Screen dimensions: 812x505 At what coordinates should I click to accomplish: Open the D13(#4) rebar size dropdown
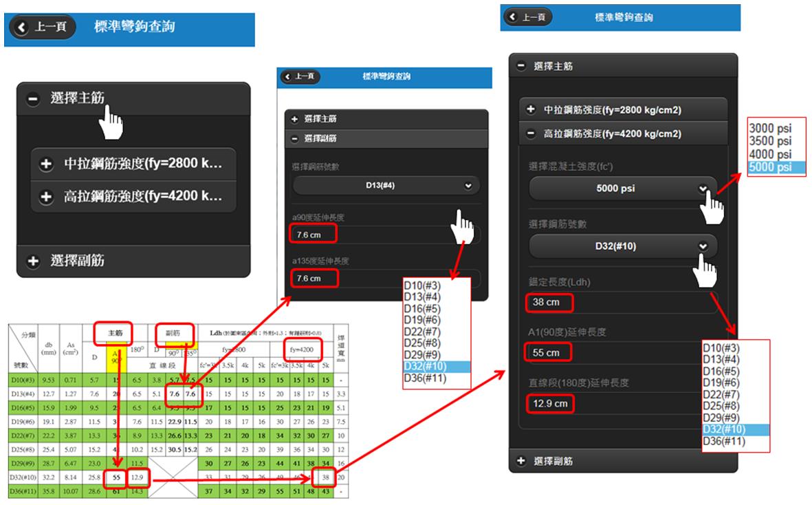[386, 186]
